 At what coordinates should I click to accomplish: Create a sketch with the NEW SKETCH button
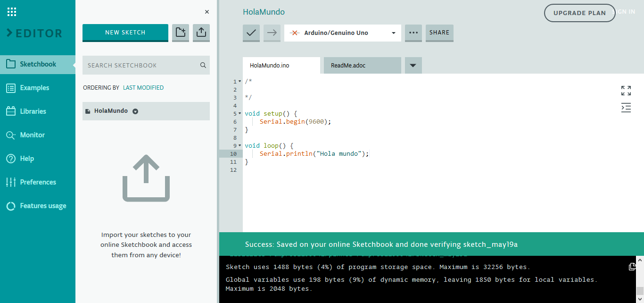tap(125, 32)
